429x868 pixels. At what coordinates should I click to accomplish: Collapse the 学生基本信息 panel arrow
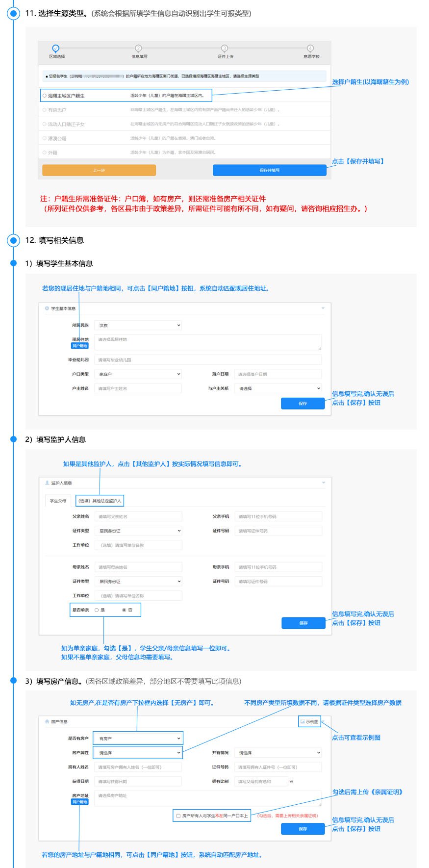(323, 308)
